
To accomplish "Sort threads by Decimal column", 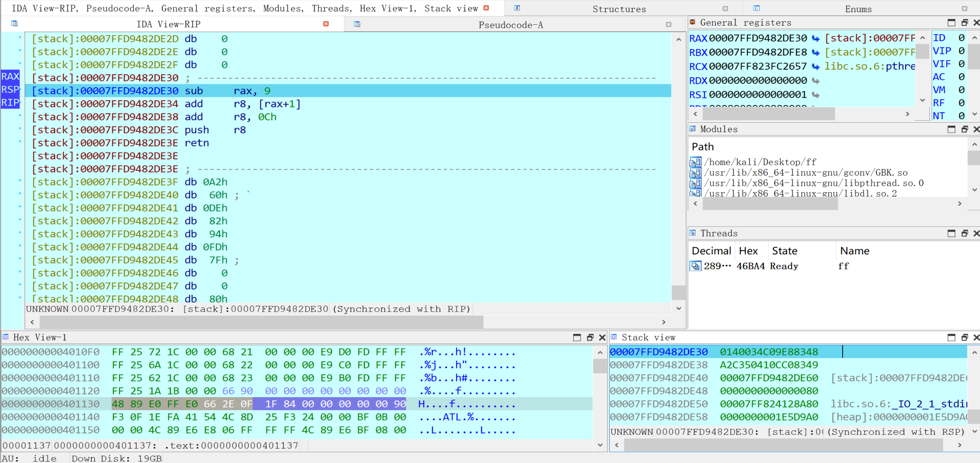I will point(711,251).
